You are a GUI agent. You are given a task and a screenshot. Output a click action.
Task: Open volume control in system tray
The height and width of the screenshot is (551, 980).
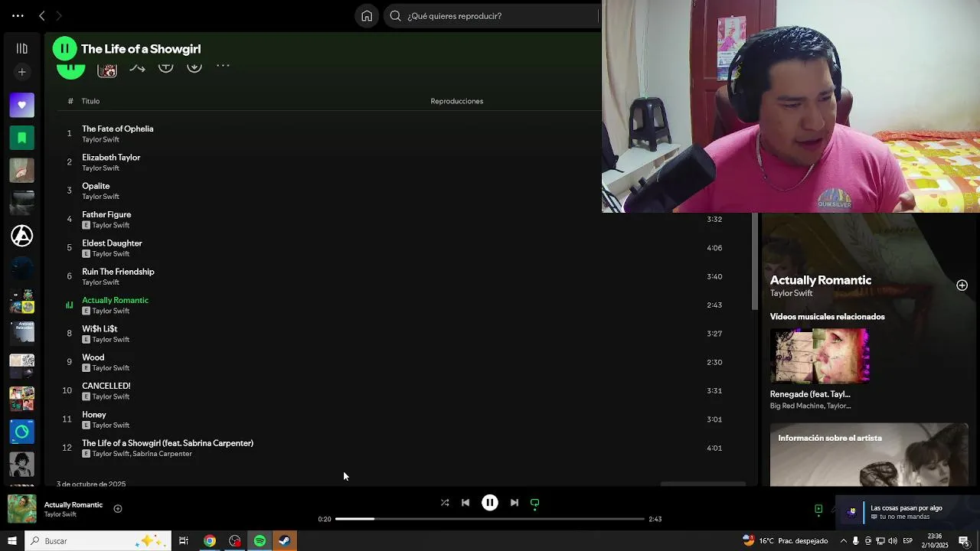892,541
